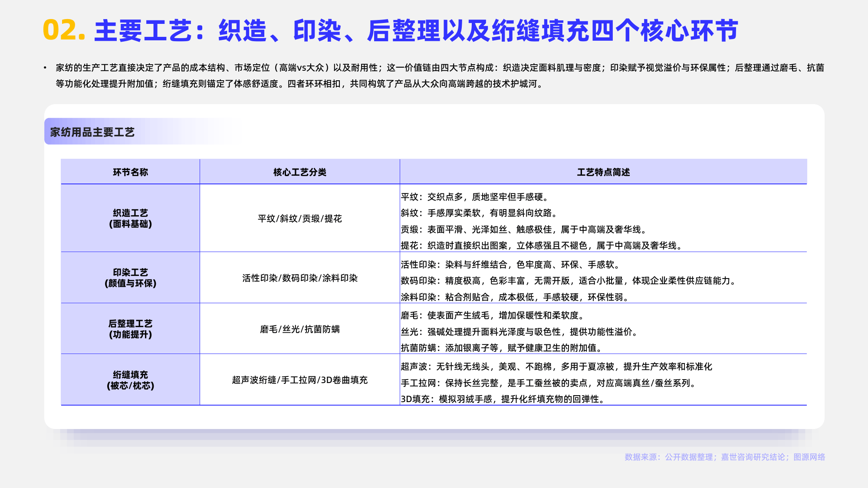This screenshot has width=868, height=488.
Task: Select the 绗缝填充 (被芯/枕芯) row cell
Action: pyautogui.click(x=130, y=380)
